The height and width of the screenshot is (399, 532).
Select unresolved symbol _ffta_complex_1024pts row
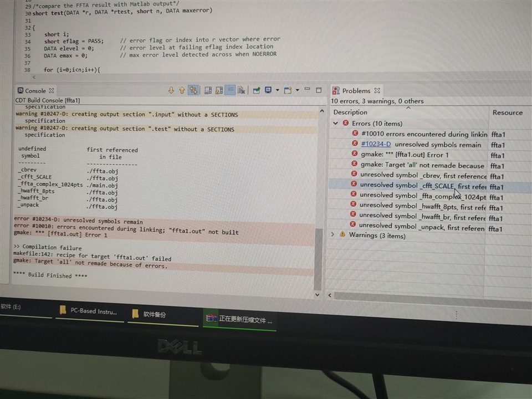click(x=422, y=196)
